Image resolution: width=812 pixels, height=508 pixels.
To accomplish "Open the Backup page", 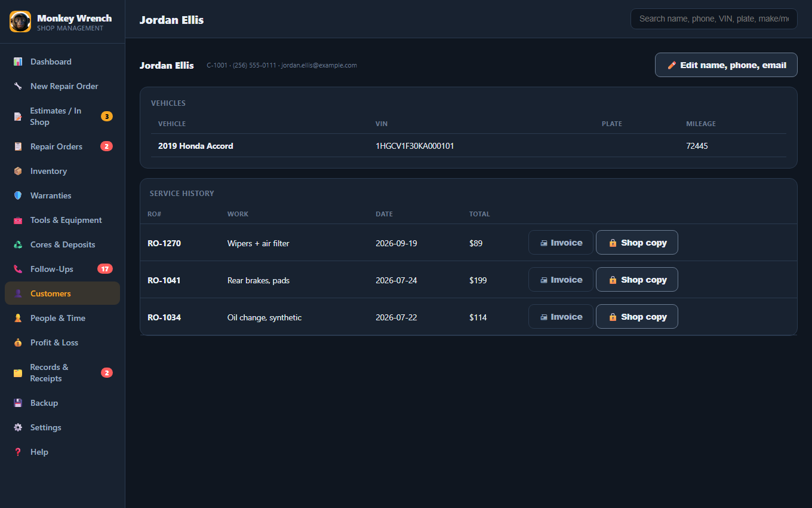I will click(x=62, y=403).
